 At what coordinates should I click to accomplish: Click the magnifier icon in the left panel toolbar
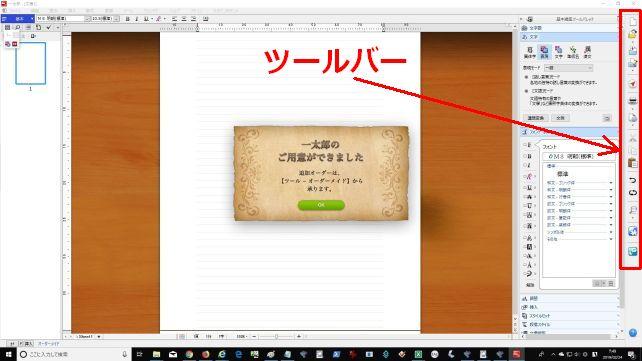(x=17, y=27)
